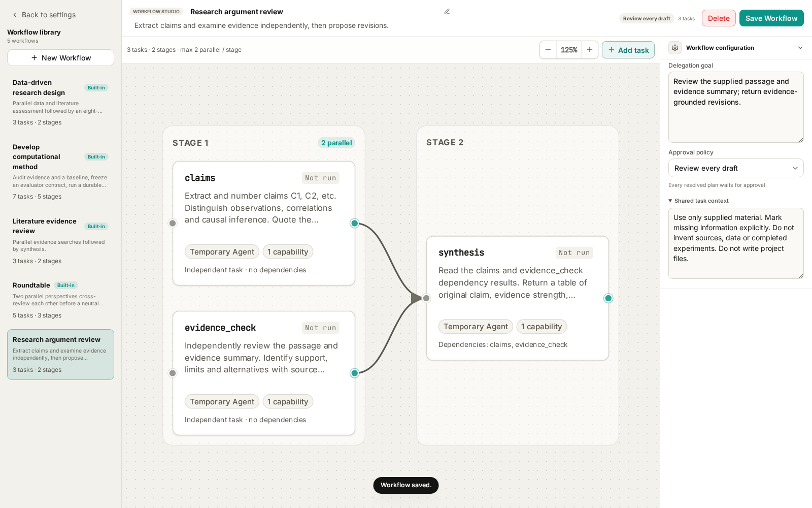Open the Roundtable workflow

(60, 300)
